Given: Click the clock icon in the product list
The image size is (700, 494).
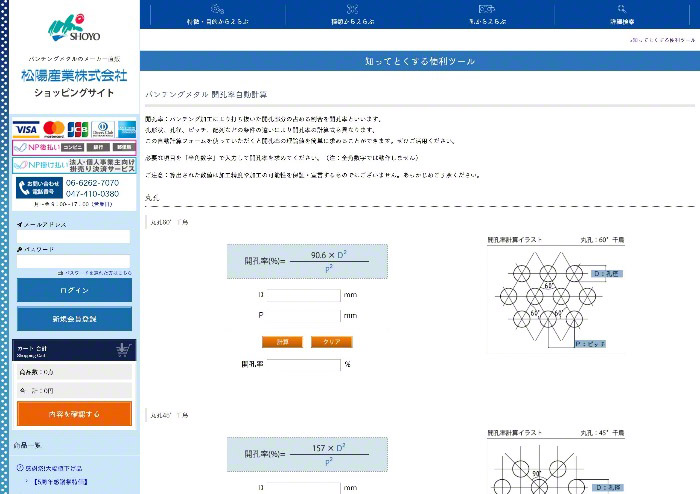Looking at the screenshot, I should (20, 468).
